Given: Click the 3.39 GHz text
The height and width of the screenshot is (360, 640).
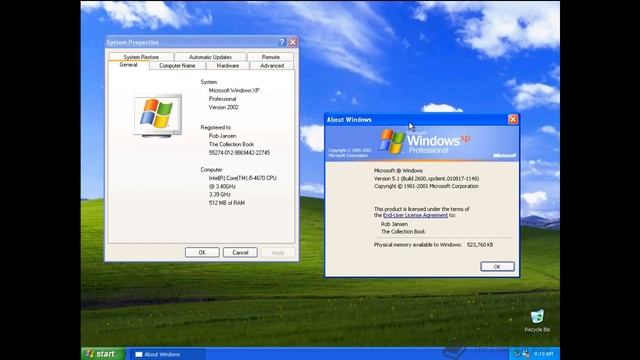Looking at the screenshot, I should point(220,195).
